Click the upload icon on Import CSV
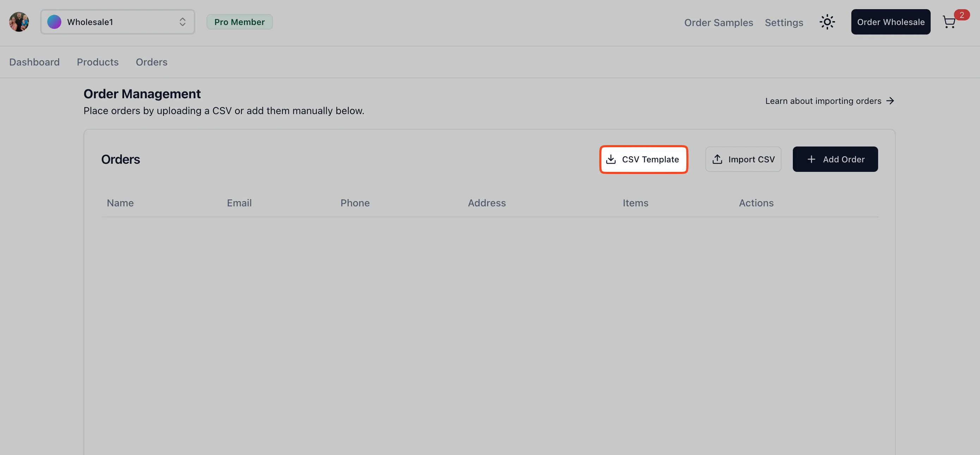 pos(717,159)
